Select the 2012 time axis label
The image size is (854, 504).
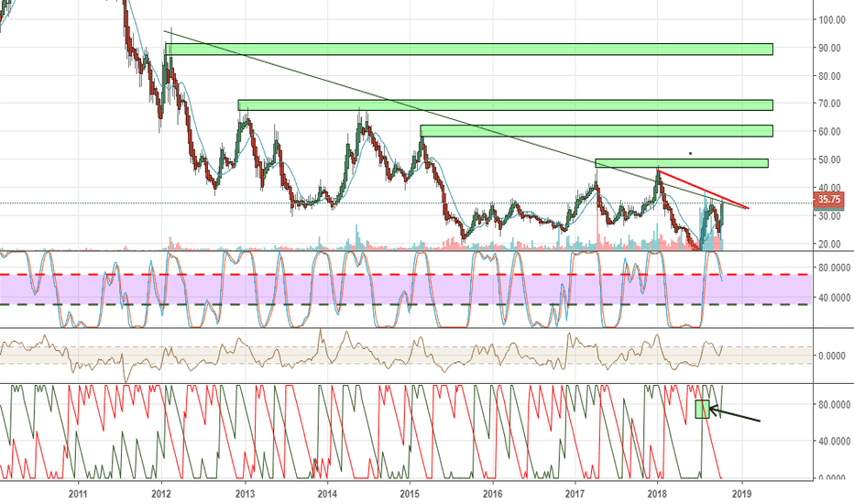161,494
